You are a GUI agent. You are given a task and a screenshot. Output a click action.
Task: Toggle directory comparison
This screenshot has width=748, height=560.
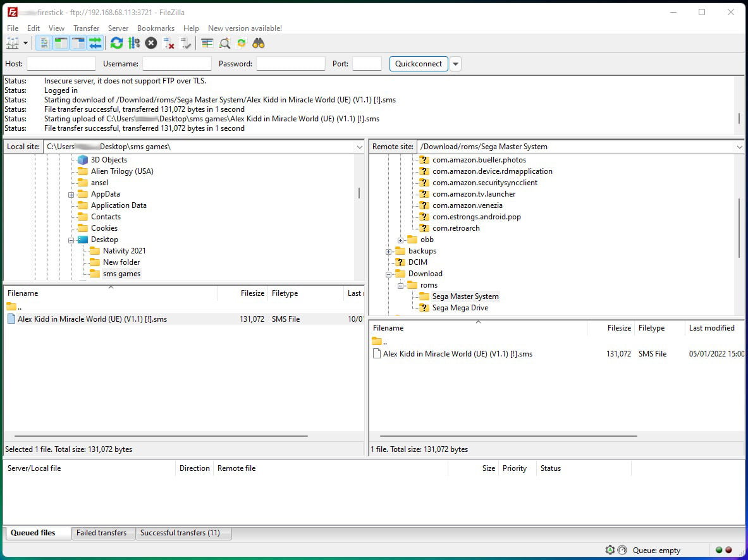[224, 44]
